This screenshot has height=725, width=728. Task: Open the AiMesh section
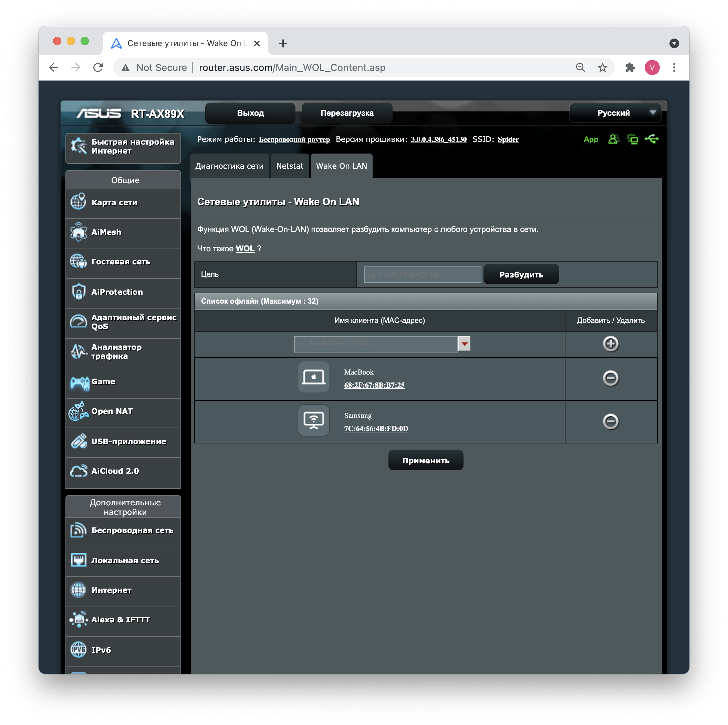tap(123, 232)
